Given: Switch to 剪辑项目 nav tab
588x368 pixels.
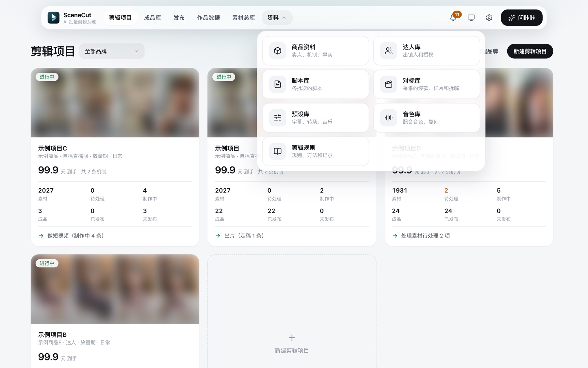Looking at the screenshot, I should (x=120, y=18).
